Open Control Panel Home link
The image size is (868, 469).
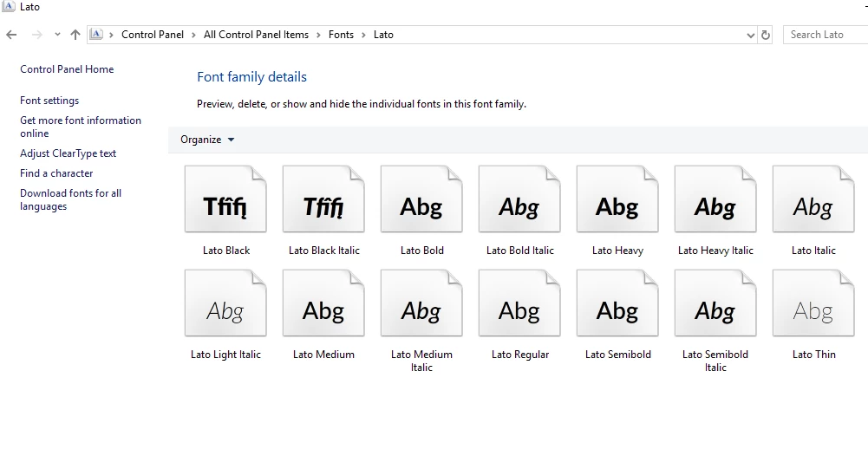click(67, 69)
